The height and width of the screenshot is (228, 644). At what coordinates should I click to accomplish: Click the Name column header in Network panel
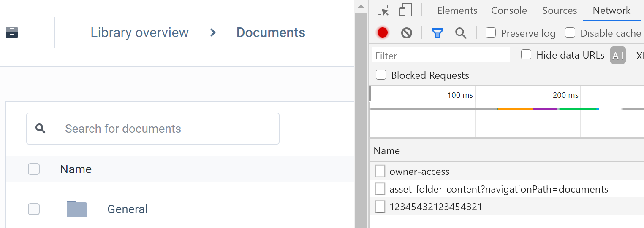click(387, 151)
